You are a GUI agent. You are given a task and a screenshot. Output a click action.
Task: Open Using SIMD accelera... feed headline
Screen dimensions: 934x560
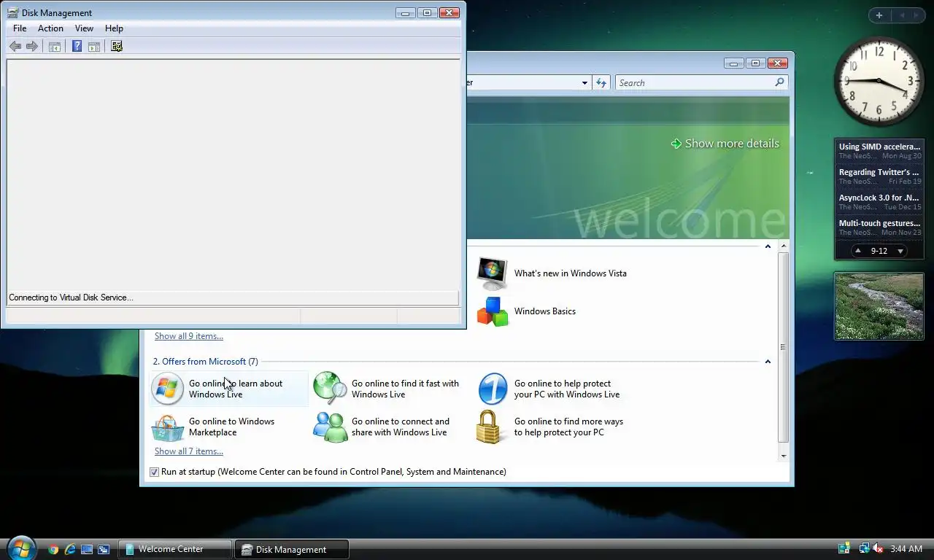pyautogui.click(x=879, y=147)
